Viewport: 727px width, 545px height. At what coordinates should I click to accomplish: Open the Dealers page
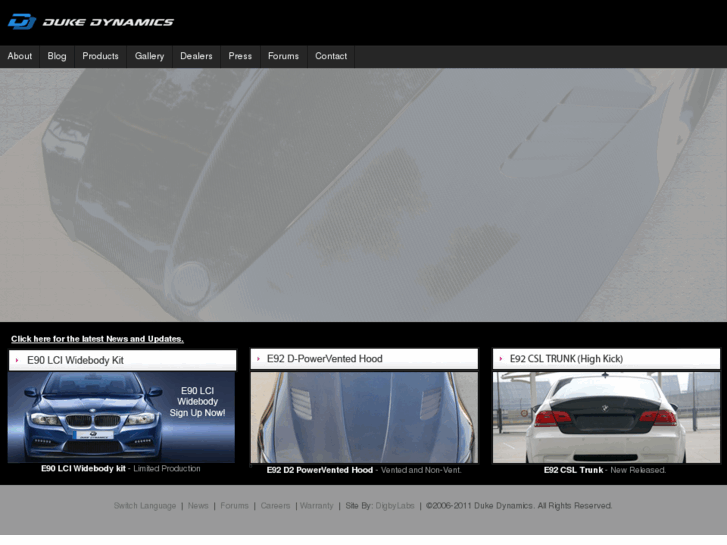(x=196, y=56)
